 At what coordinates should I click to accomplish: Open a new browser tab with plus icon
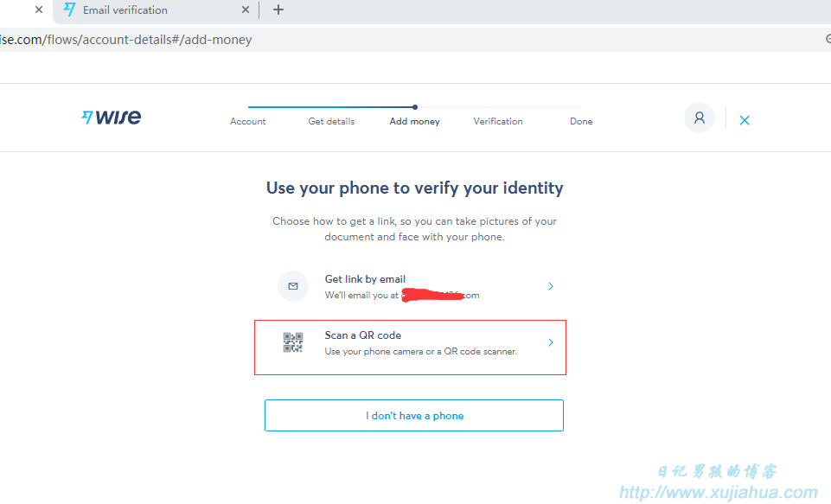[278, 10]
